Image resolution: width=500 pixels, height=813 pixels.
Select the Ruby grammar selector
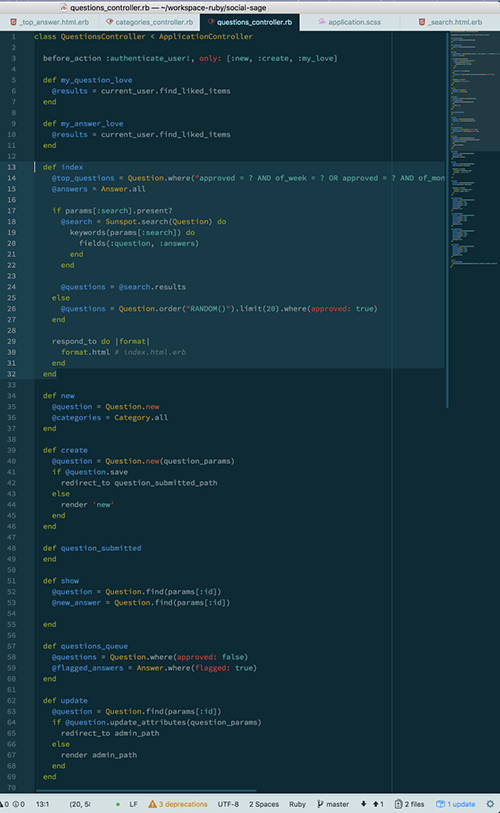pos(297,804)
